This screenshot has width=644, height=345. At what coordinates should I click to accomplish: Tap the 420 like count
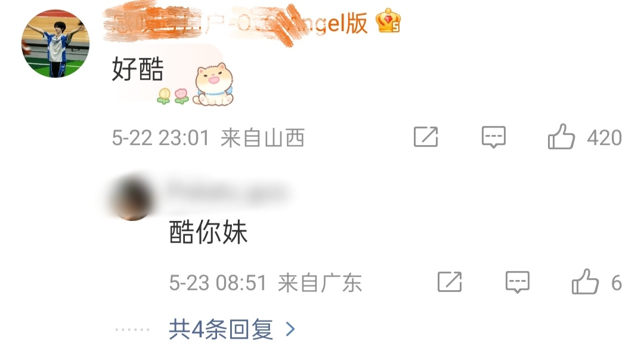tap(604, 138)
